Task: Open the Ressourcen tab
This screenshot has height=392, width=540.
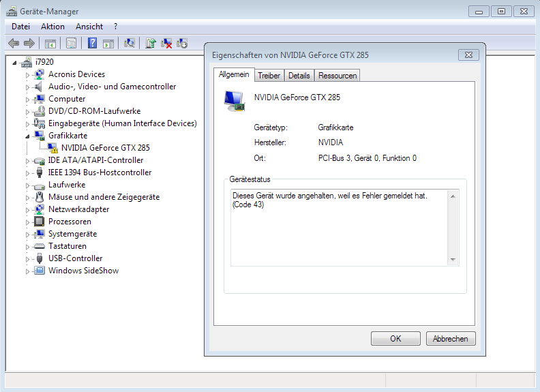Action: click(337, 76)
